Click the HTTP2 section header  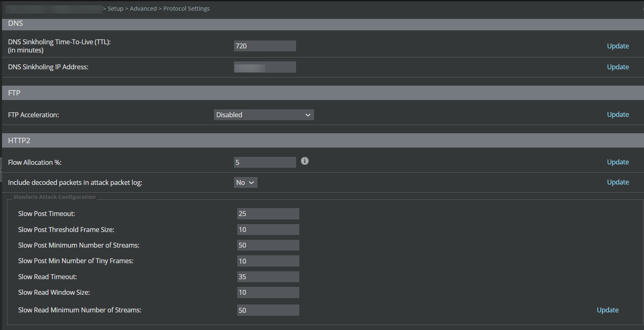323,141
